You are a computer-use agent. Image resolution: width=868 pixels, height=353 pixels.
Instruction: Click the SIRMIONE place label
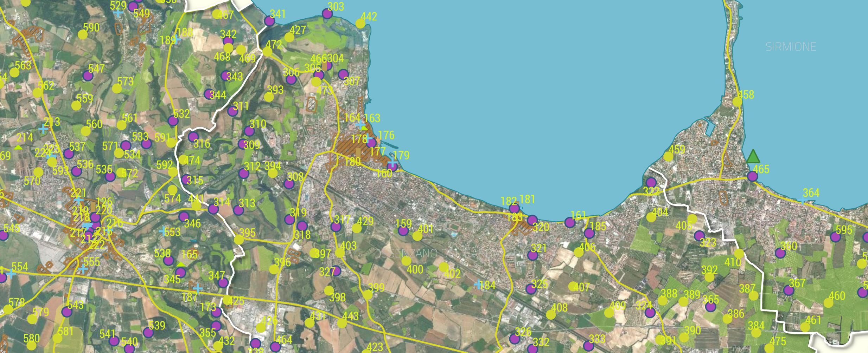[x=791, y=47]
